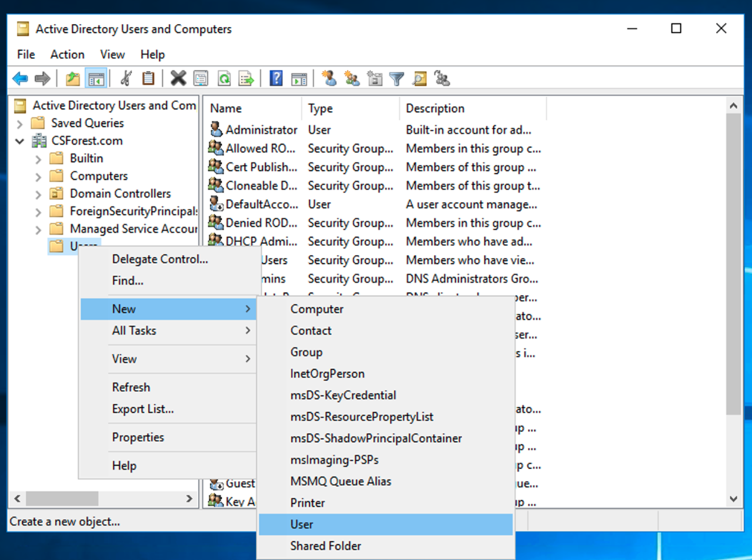This screenshot has width=752, height=560.
Task: Select the Create New User toolbar icon
Action: pyautogui.click(x=329, y=78)
